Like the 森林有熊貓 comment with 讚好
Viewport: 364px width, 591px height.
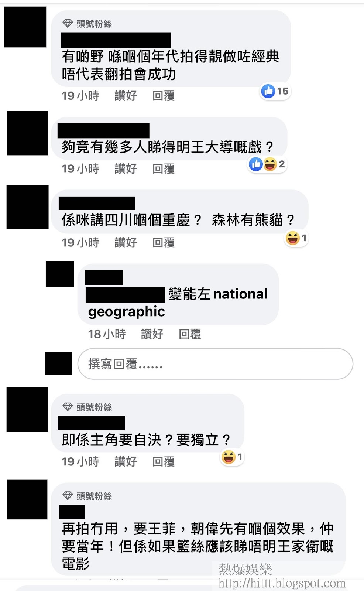click(x=126, y=243)
